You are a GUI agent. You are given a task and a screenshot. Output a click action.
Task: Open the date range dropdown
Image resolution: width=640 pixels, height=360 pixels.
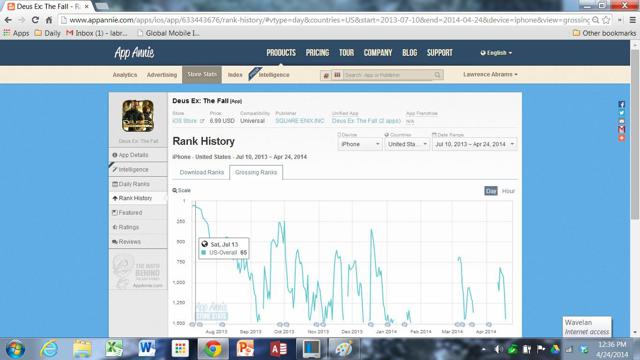coord(474,144)
